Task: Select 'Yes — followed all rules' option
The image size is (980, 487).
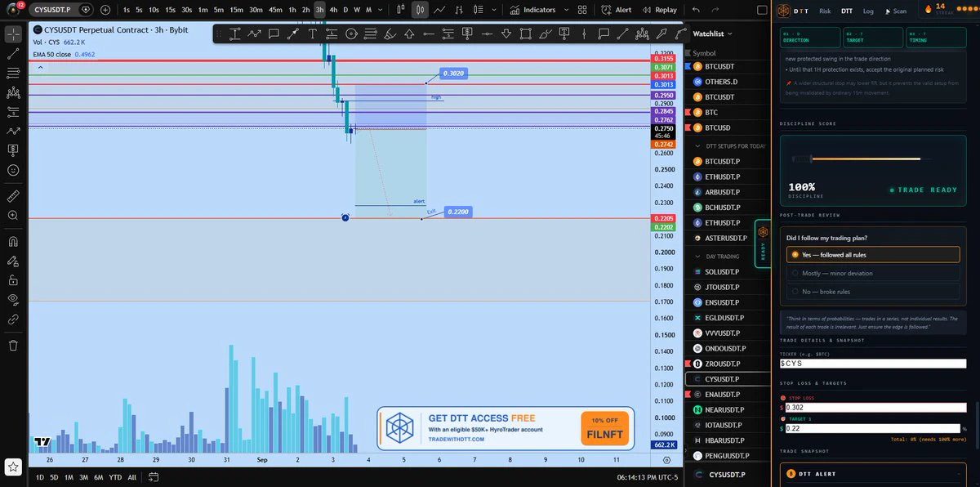Action: (x=872, y=254)
